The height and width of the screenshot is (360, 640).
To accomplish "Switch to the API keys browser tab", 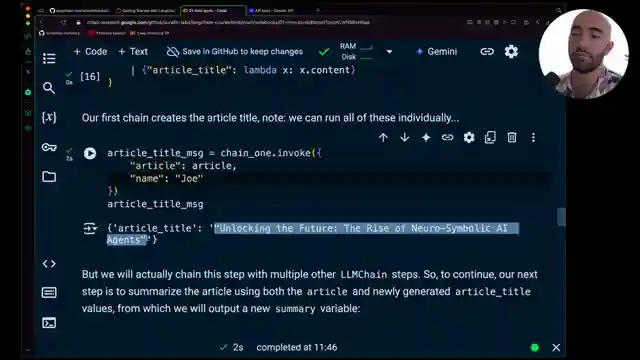I will pos(271,11).
